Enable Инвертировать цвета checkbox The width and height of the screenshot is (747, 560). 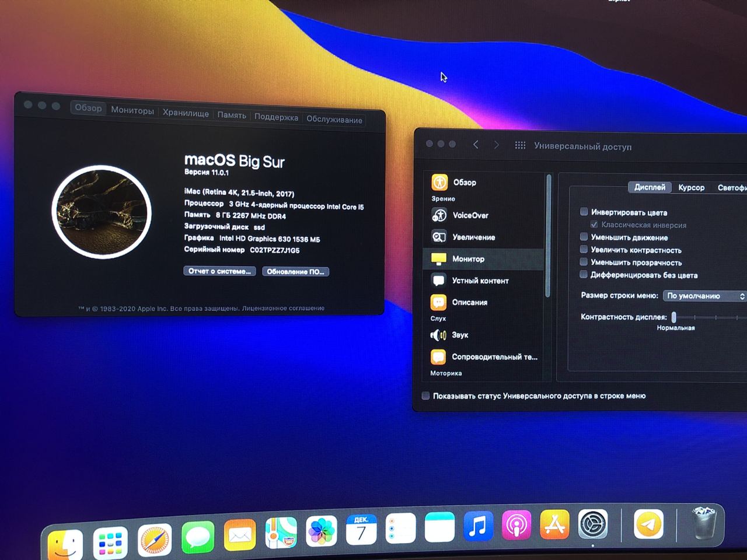click(584, 212)
